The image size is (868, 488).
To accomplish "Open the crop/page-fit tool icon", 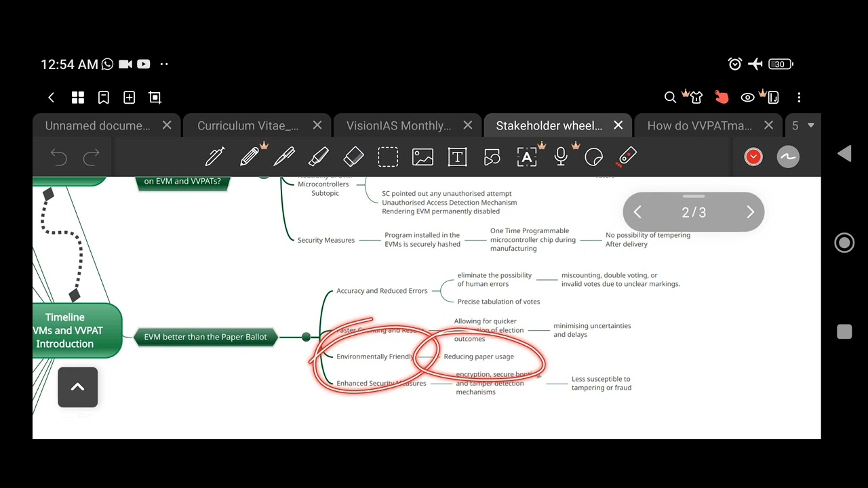I will pos(155,98).
